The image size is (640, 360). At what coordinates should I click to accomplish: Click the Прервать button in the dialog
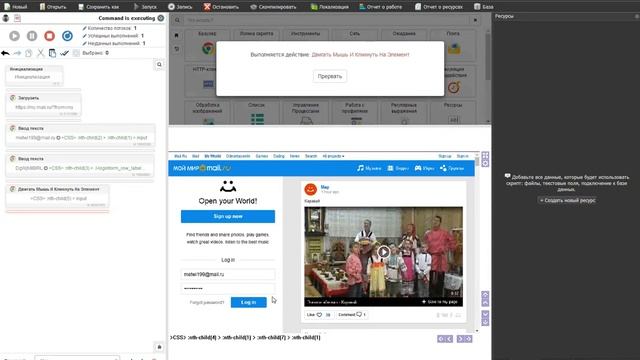click(x=330, y=76)
